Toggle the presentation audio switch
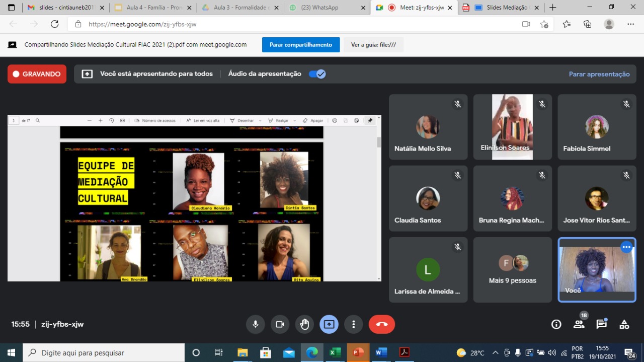Image resolution: width=644 pixels, height=362 pixels. point(317,74)
